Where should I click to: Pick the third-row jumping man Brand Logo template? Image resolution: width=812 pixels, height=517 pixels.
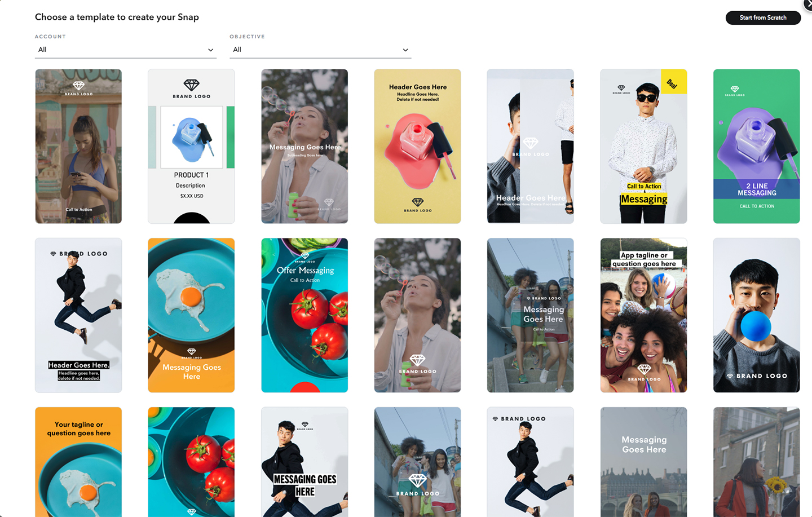click(530, 462)
